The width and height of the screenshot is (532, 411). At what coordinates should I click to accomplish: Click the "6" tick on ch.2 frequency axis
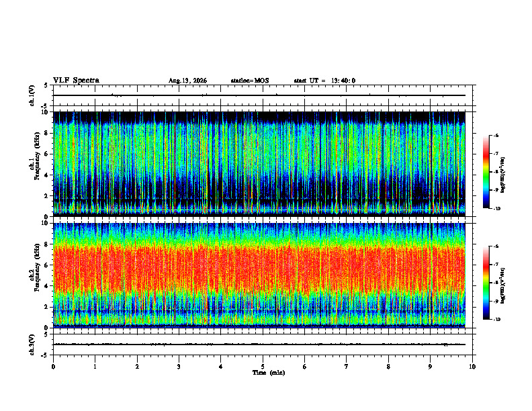tap(48, 265)
